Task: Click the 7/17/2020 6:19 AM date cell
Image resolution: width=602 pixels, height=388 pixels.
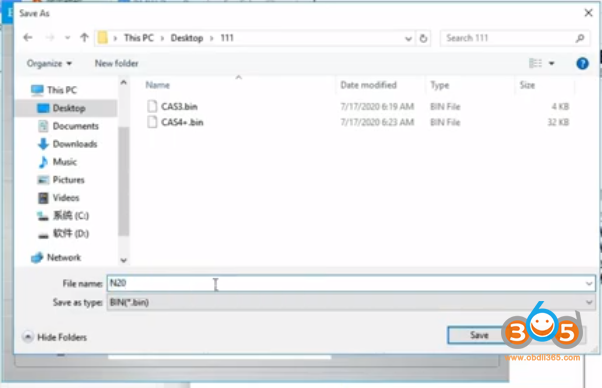Action: [377, 106]
